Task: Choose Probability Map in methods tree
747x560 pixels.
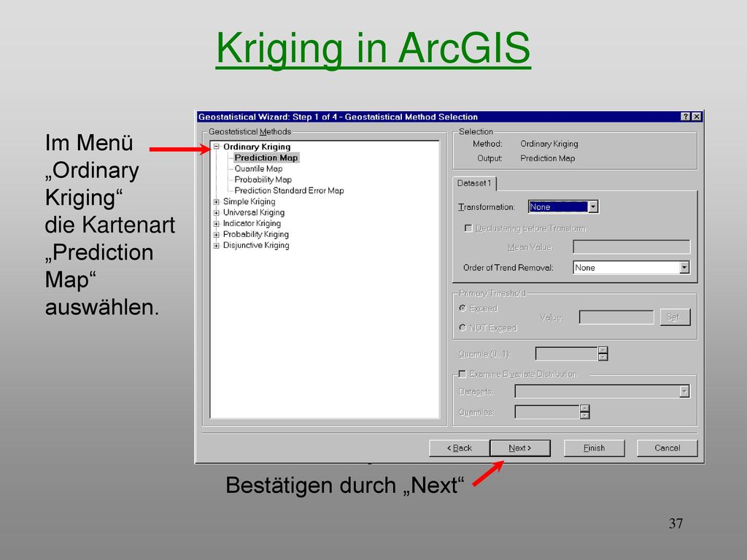Action: 263,179
